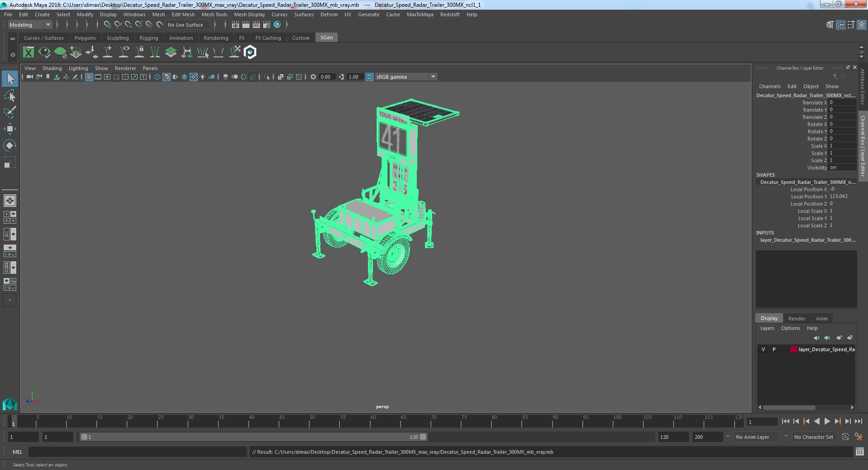This screenshot has width=868, height=470.
Task: Select the Paint selection tool
Action: [x=9, y=112]
